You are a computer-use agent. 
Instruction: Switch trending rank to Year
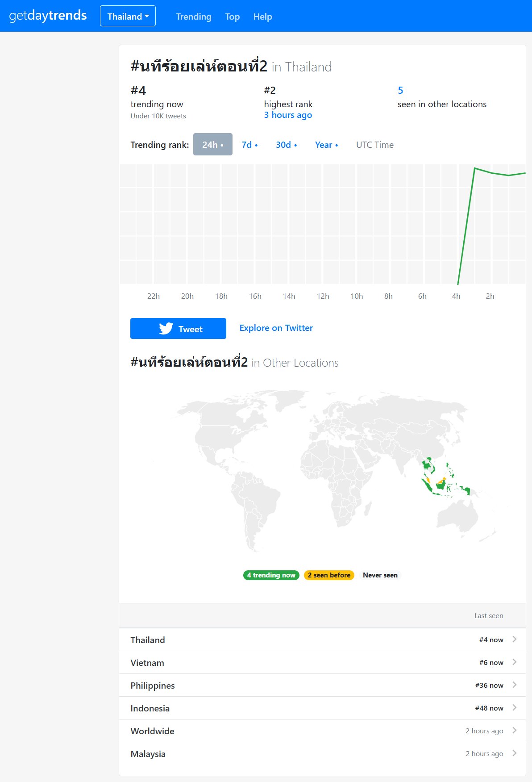(x=326, y=145)
